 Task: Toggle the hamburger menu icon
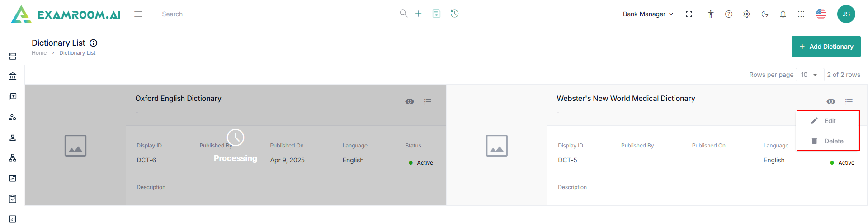coord(138,14)
